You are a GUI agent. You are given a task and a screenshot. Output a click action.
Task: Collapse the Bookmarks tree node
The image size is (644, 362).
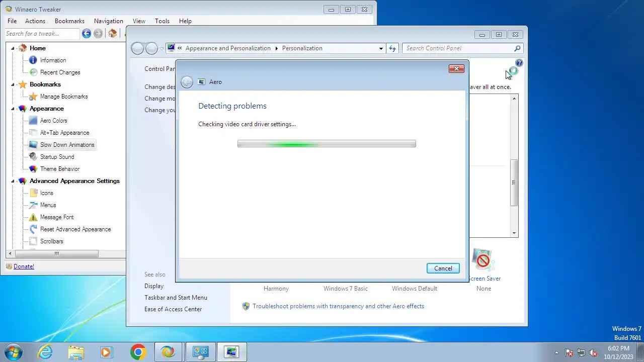pyautogui.click(x=13, y=84)
